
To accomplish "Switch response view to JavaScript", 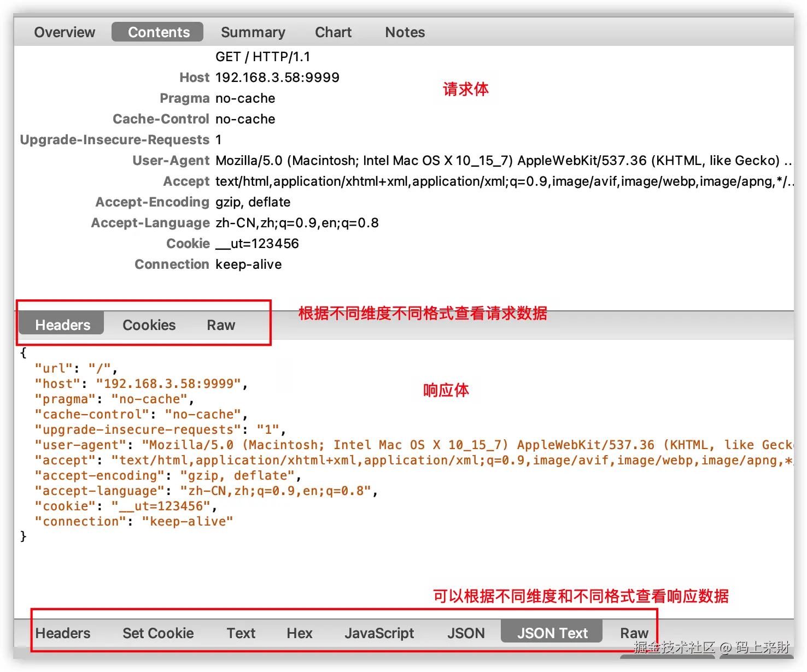I will (379, 633).
